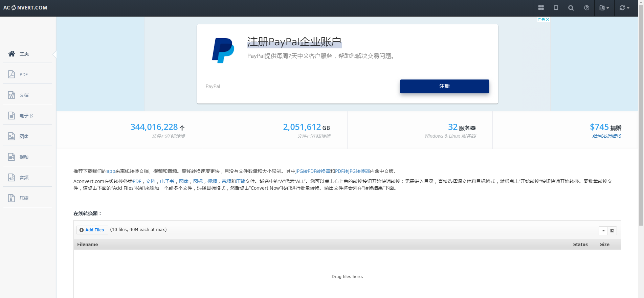Click the Word document icon in sidebar
The height and width of the screenshot is (298, 644).
[x=12, y=95]
